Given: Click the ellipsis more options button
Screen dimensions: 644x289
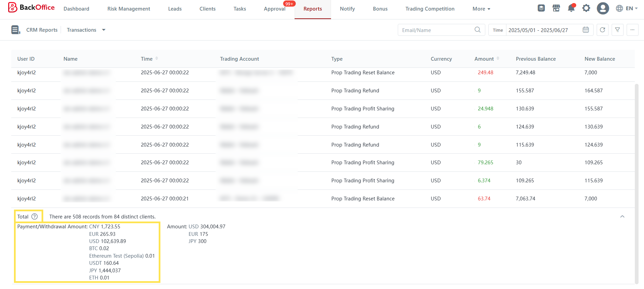Looking at the screenshot, I should point(632,30).
